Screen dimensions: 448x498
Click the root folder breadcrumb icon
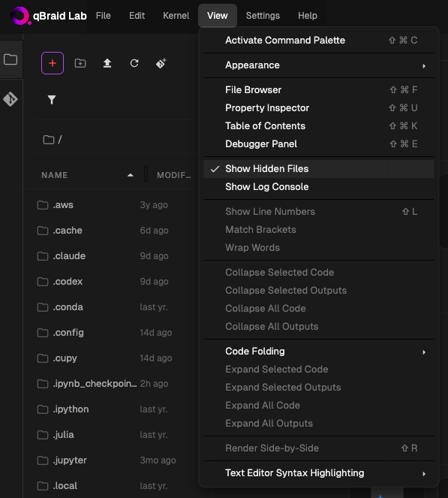point(49,140)
